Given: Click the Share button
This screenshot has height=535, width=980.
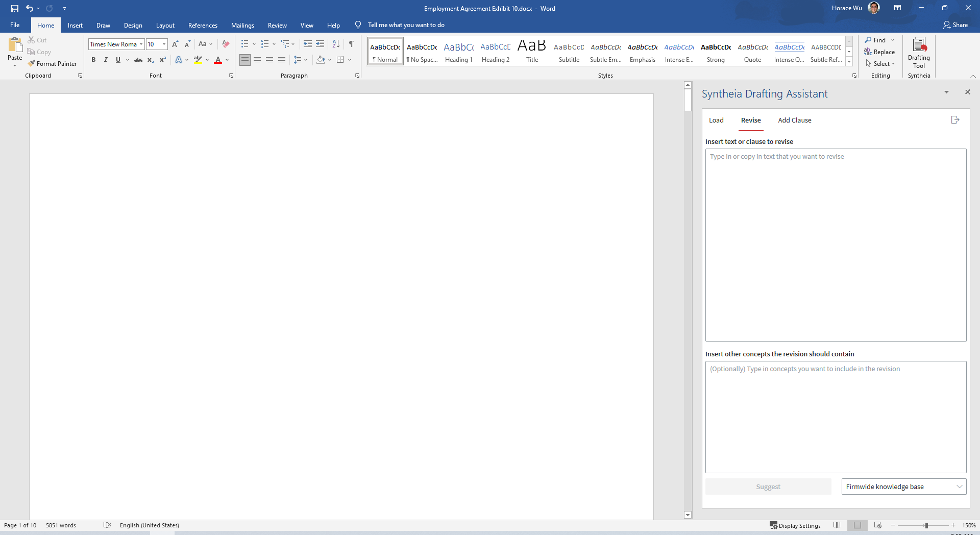Looking at the screenshot, I should coord(955,25).
